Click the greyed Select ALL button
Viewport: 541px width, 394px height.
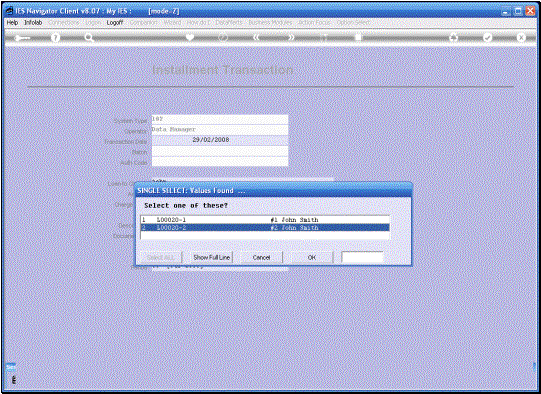pyautogui.click(x=160, y=257)
